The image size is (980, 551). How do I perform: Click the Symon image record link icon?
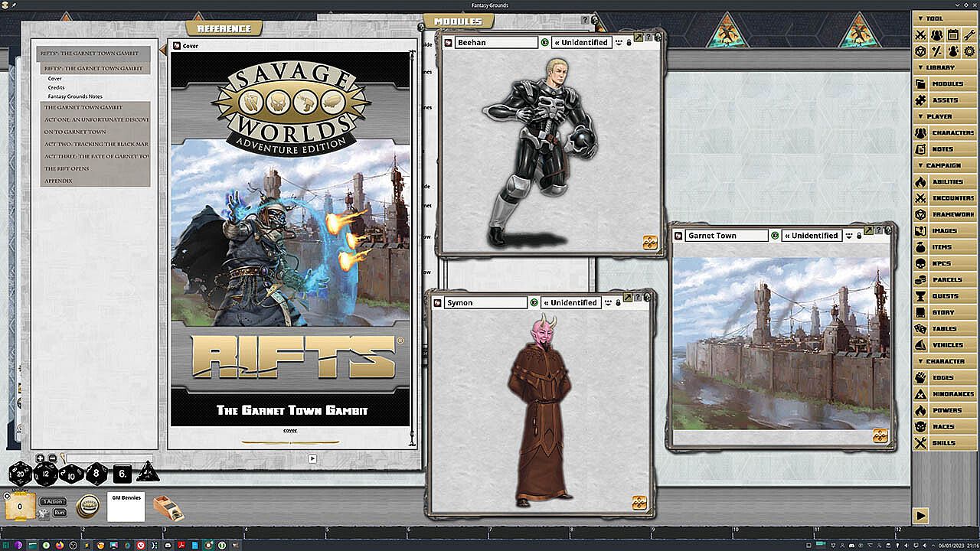(x=436, y=302)
